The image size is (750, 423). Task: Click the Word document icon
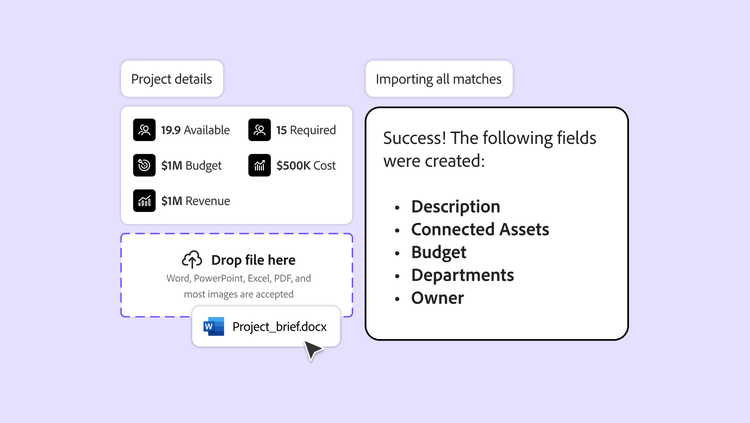pos(214,327)
